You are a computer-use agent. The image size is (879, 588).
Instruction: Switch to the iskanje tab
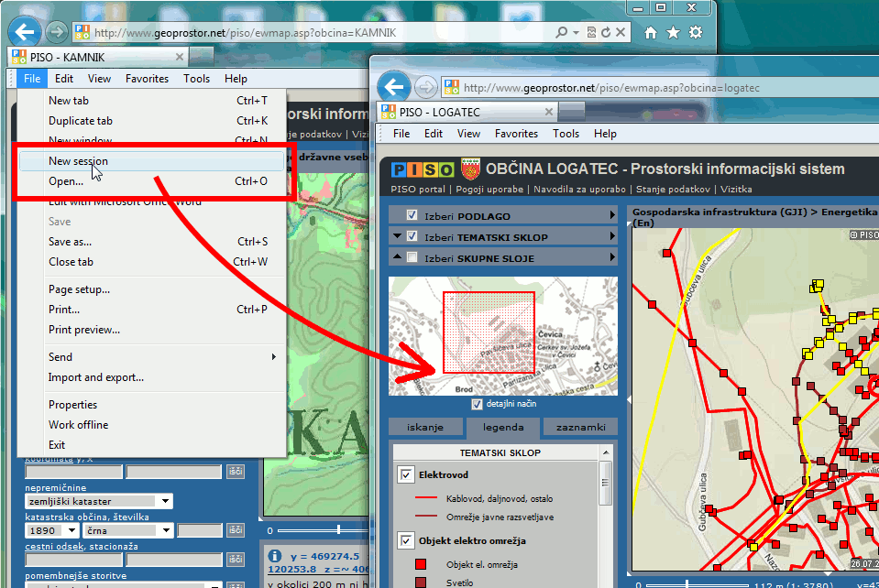pos(425,427)
